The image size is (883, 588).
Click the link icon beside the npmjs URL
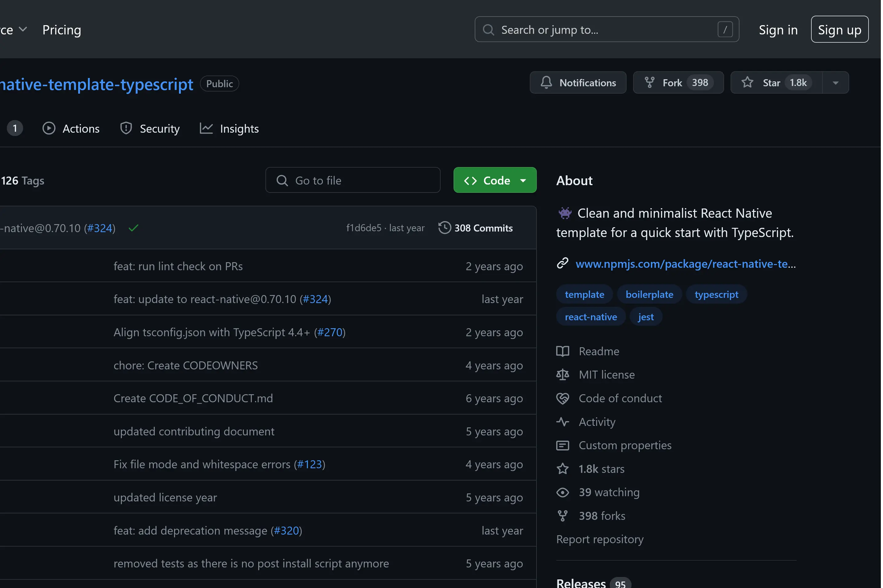click(562, 264)
